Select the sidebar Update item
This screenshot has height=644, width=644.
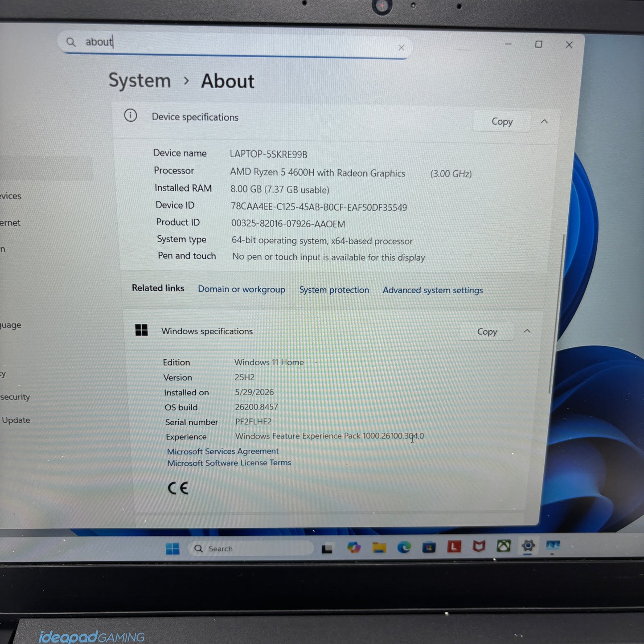[16, 420]
